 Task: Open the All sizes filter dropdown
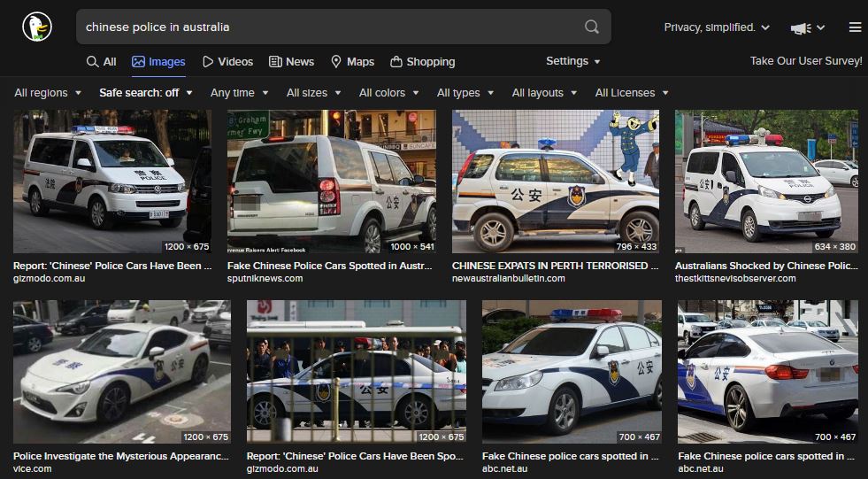point(313,92)
